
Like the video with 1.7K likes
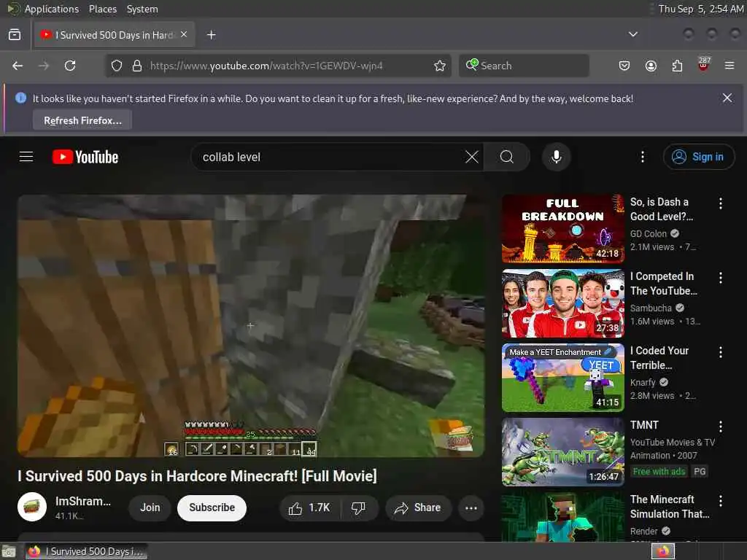click(309, 508)
